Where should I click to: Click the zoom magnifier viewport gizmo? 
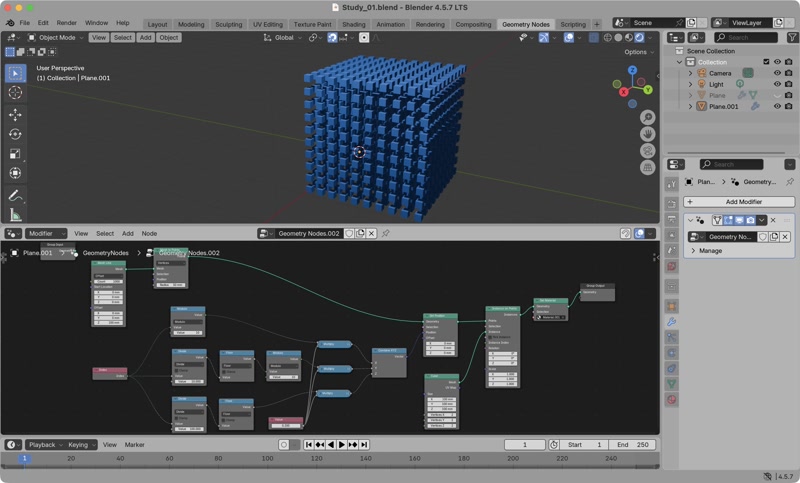(648, 118)
